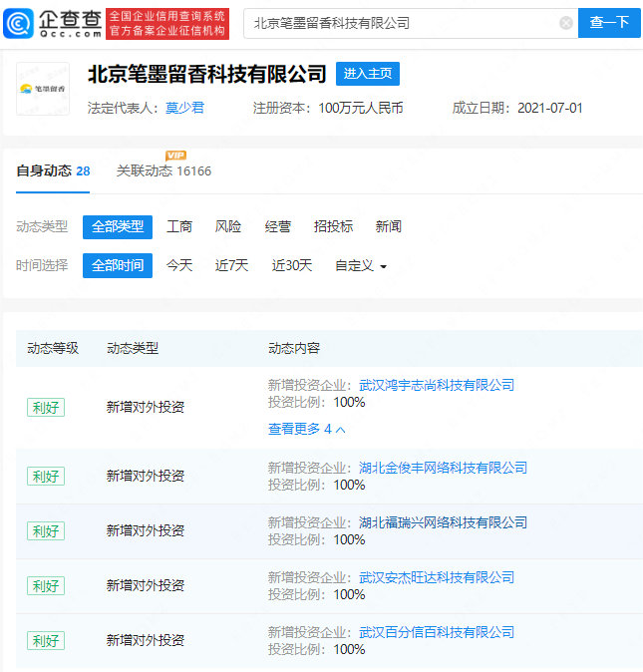Open 武汉安杰旺达科技有限公司 link
Image resolution: width=643 pixels, height=672 pixels.
point(437,577)
